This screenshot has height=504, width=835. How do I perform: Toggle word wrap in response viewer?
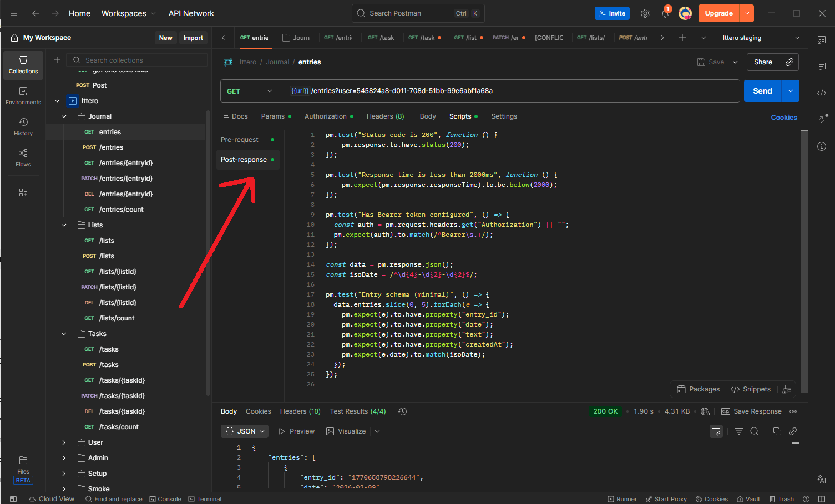(716, 431)
